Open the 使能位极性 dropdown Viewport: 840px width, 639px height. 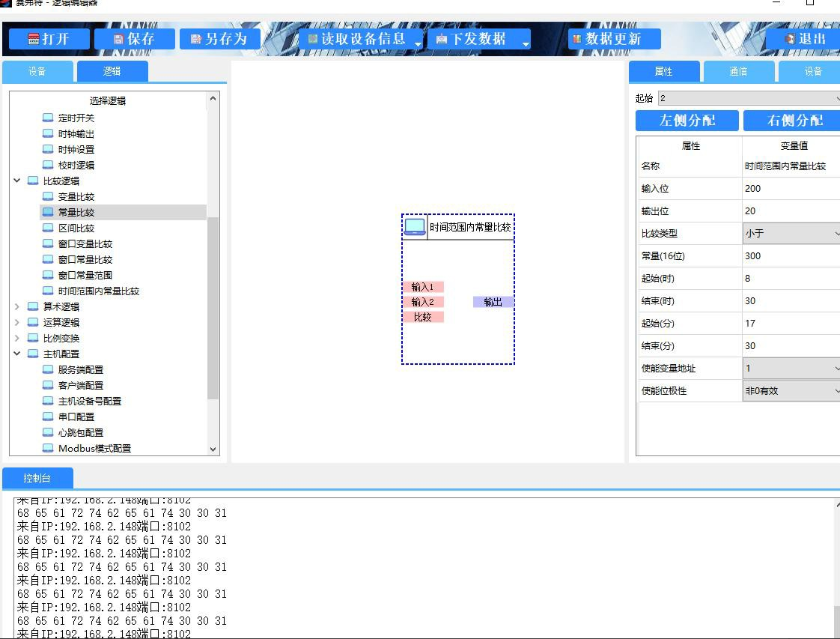click(x=791, y=391)
